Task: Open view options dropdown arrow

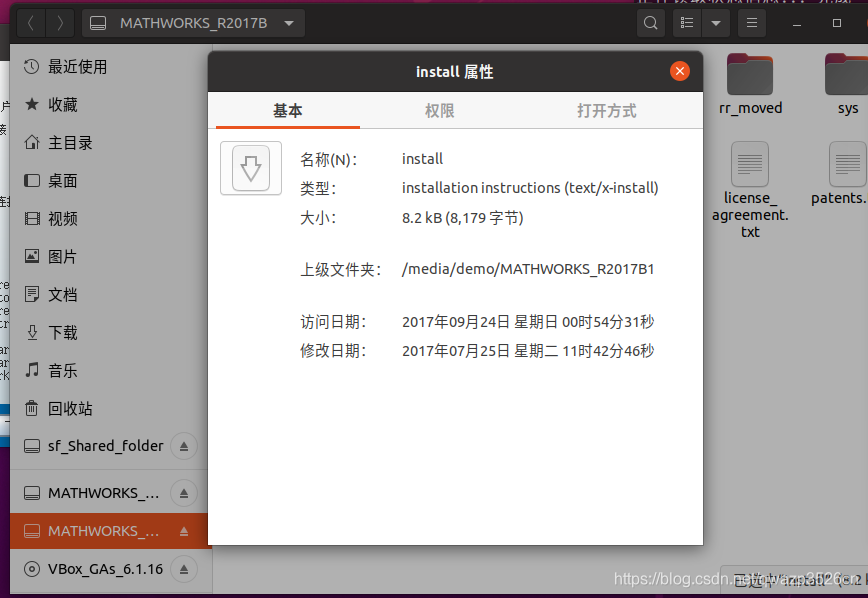Action: pyautogui.click(x=716, y=23)
